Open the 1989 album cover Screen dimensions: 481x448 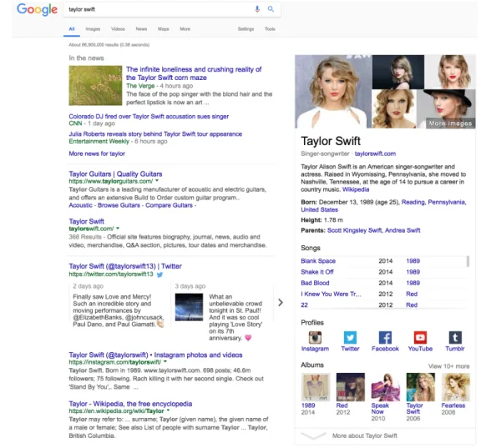316,387
